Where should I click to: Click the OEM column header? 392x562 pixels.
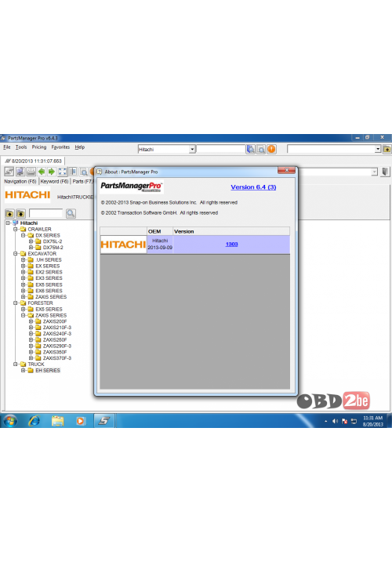[160, 231]
